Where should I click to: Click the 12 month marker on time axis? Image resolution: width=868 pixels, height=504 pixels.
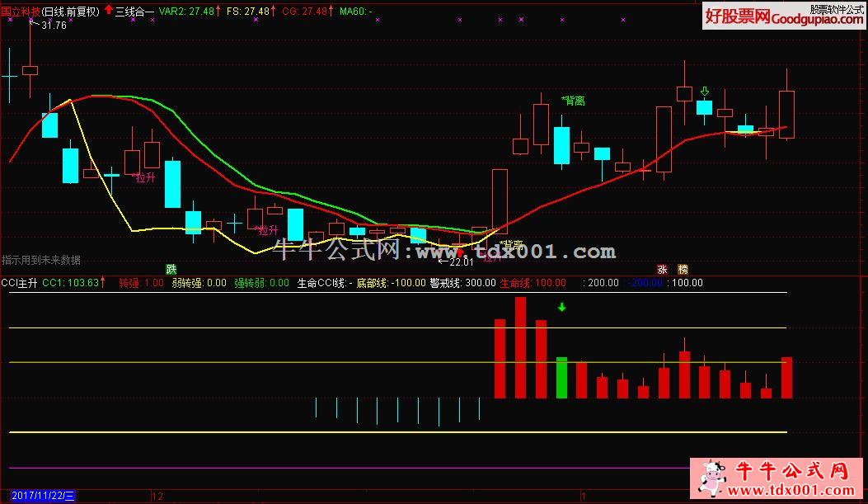coord(157,496)
